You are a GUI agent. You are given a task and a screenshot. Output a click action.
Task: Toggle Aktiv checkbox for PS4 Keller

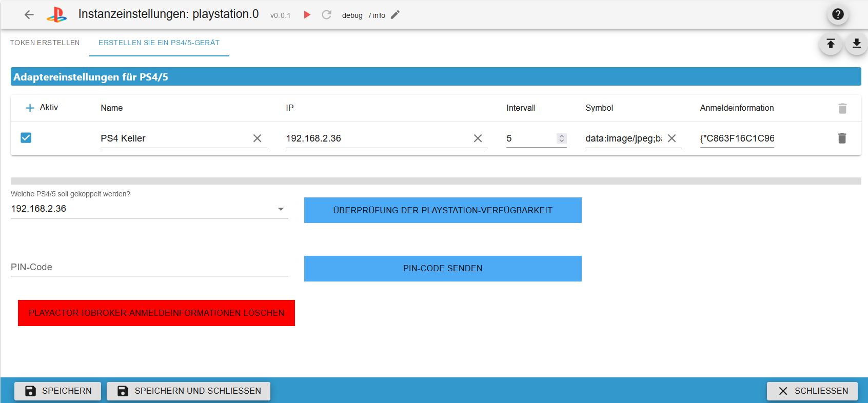[26, 137]
